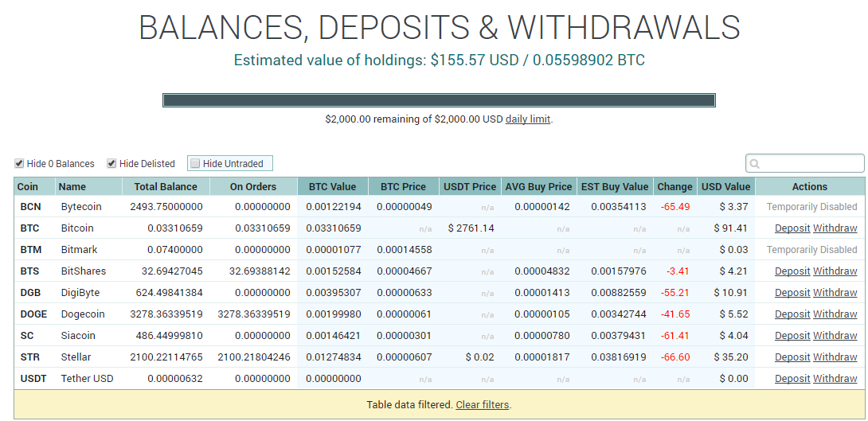The image size is (868, 421).
Task: Click Stellar USD value $ 35.20
Action: pos(731,357)
